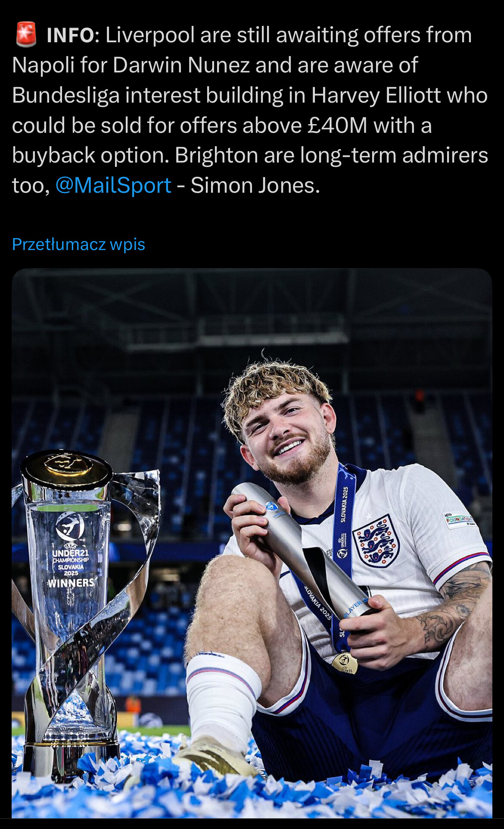Click the "Simon Jones" text

click(x=255, y=186)
